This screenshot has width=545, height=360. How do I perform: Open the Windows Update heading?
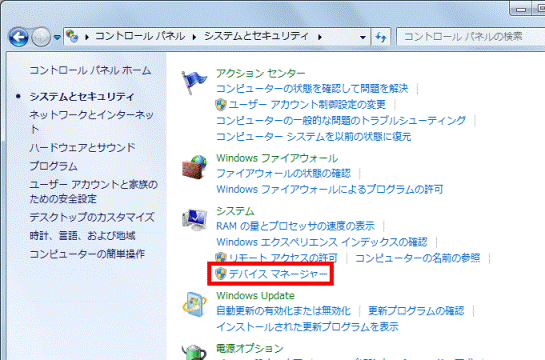point(255,295)
